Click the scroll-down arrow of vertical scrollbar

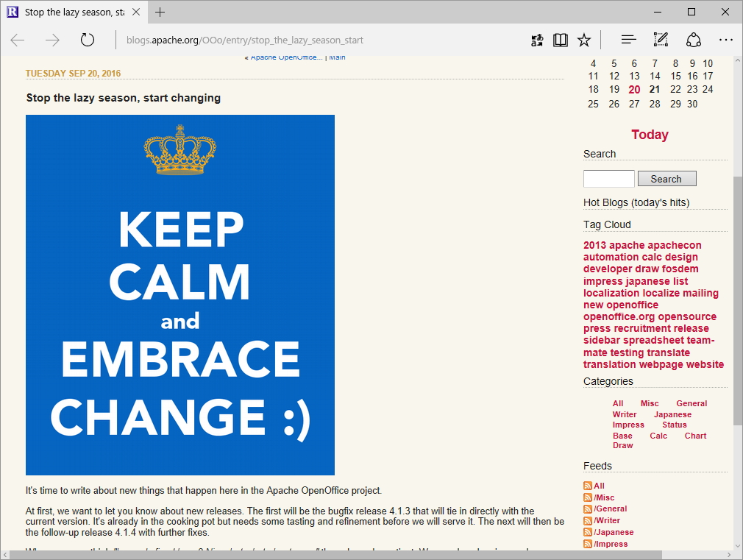coord(738,546)
